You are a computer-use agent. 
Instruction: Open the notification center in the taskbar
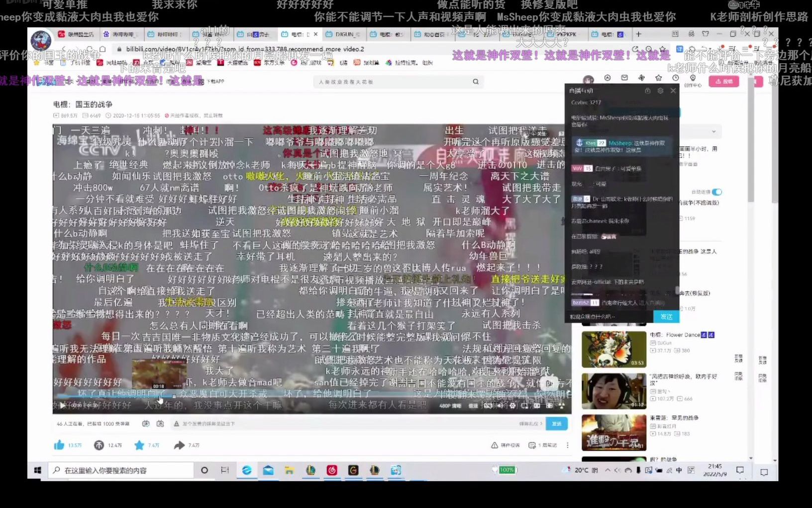(740, 470)
